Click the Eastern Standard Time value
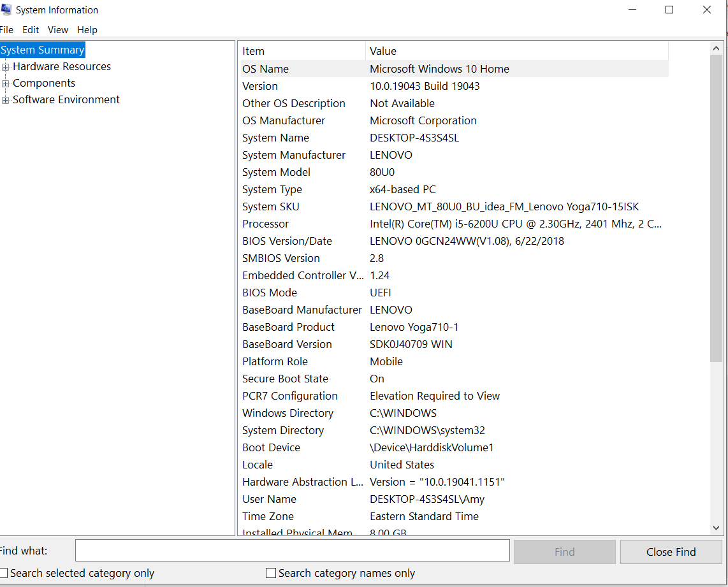 [x=424, y=516]
